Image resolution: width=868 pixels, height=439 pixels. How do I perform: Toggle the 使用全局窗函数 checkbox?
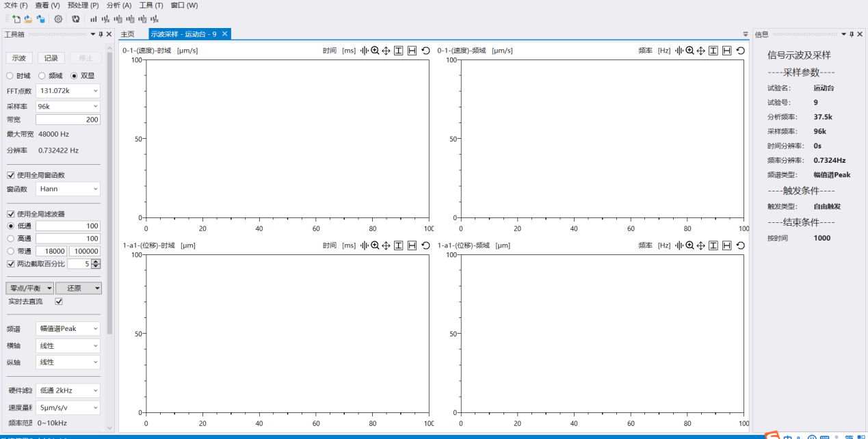point(11,175)
